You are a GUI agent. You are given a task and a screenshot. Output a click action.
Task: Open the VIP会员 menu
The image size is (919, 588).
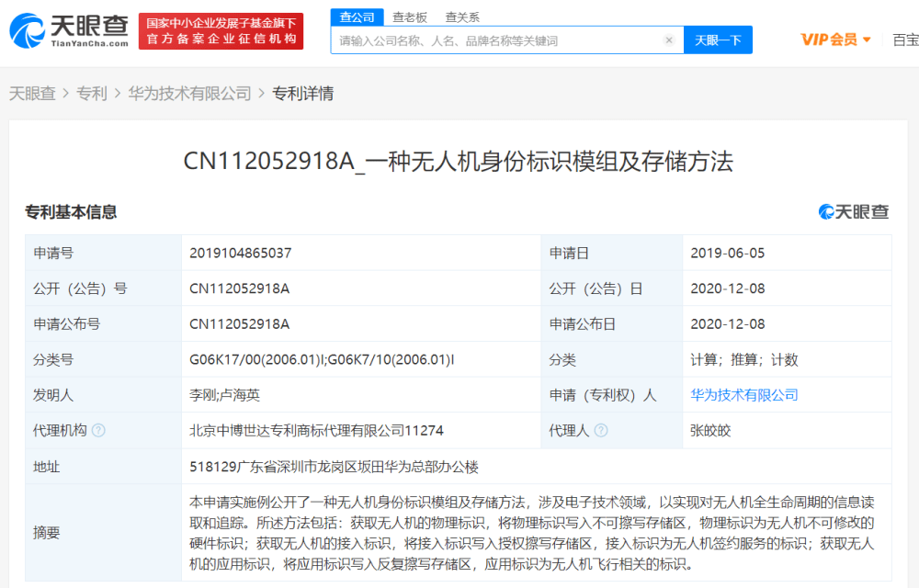pos(835,40)
